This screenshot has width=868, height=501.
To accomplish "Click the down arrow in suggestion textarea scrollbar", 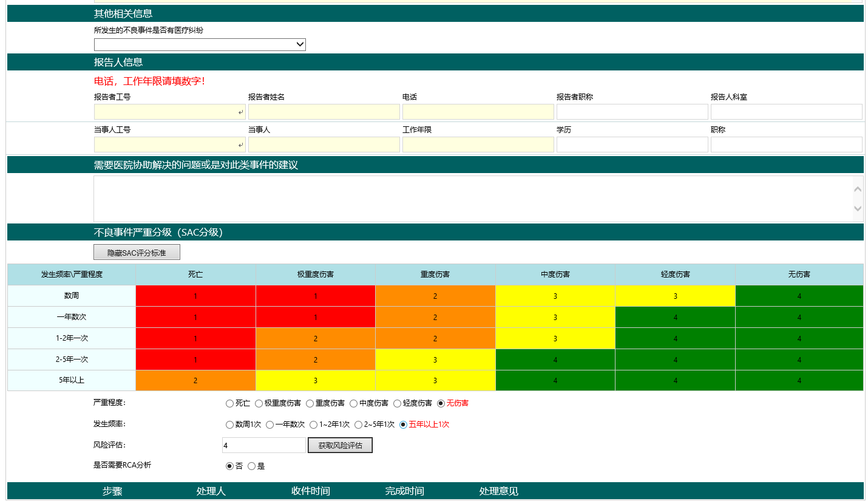I will click(858, 209).
